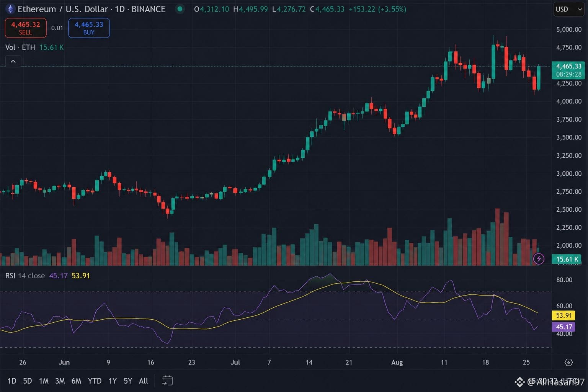Select the 1M time range
588x392 pixels.
[x=44, y=381]
